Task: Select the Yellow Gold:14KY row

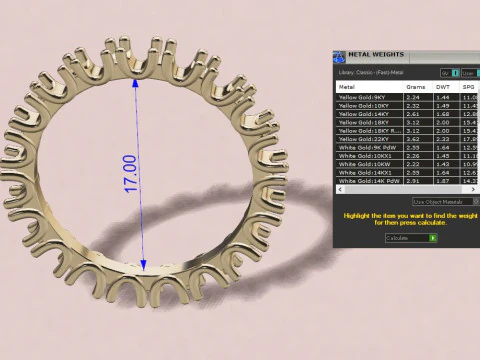Action: pos(407,114)
